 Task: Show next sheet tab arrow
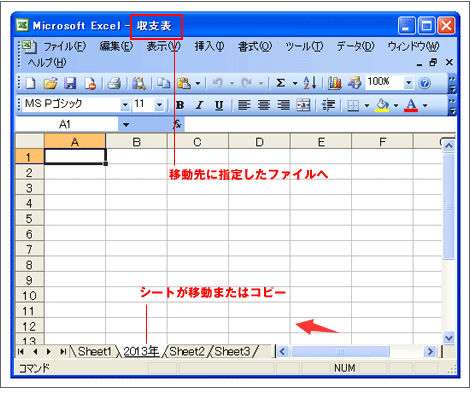point(49,352)
